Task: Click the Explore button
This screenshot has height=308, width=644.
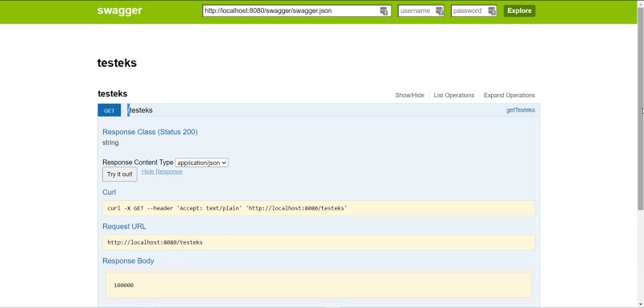Action: point(519,10)
